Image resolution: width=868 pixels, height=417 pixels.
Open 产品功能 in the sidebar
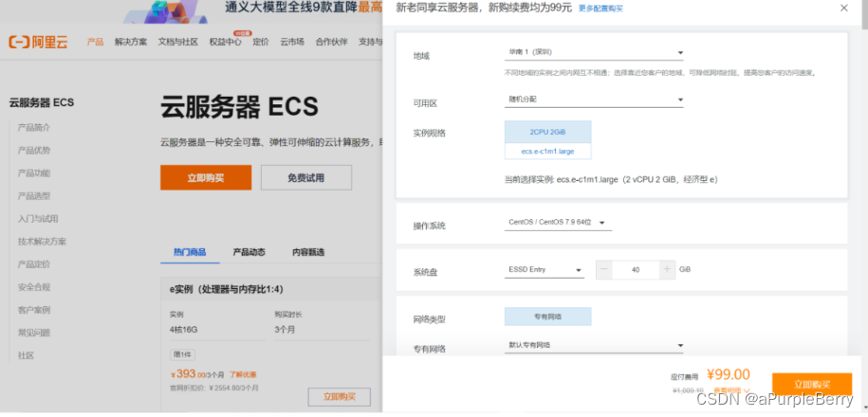coord(34,173)
